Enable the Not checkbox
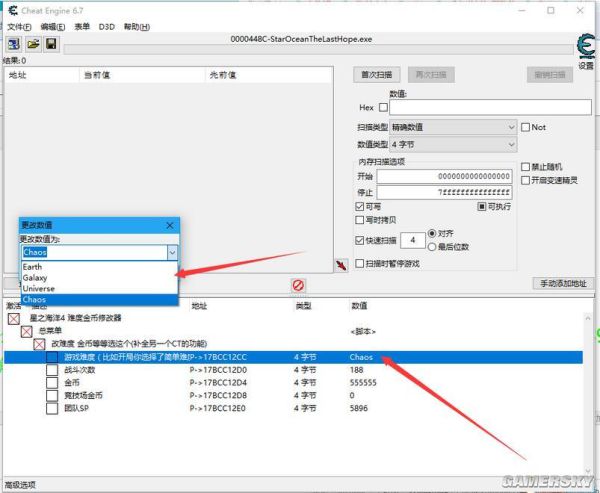The image size is (600, 493). click(525, 127)
